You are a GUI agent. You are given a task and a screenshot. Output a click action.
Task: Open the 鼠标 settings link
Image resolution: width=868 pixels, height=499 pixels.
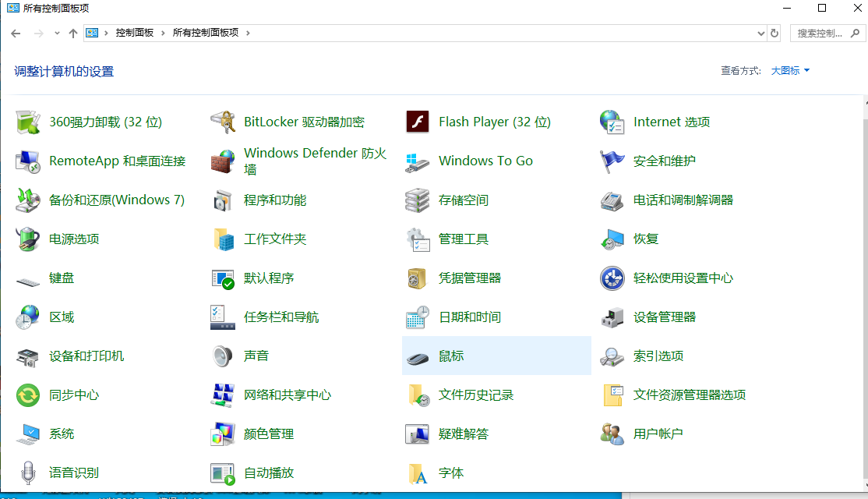(x=451, y=356)
